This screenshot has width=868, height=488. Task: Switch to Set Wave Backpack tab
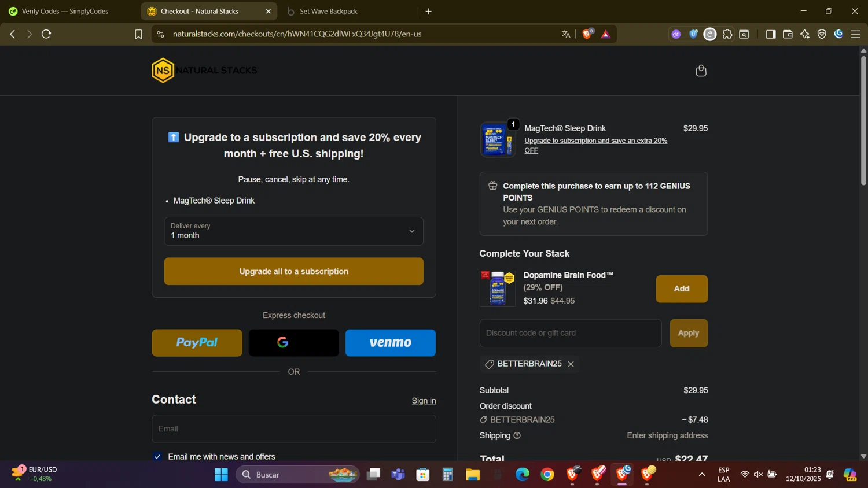pyautogui.click(x=347, y=11)
